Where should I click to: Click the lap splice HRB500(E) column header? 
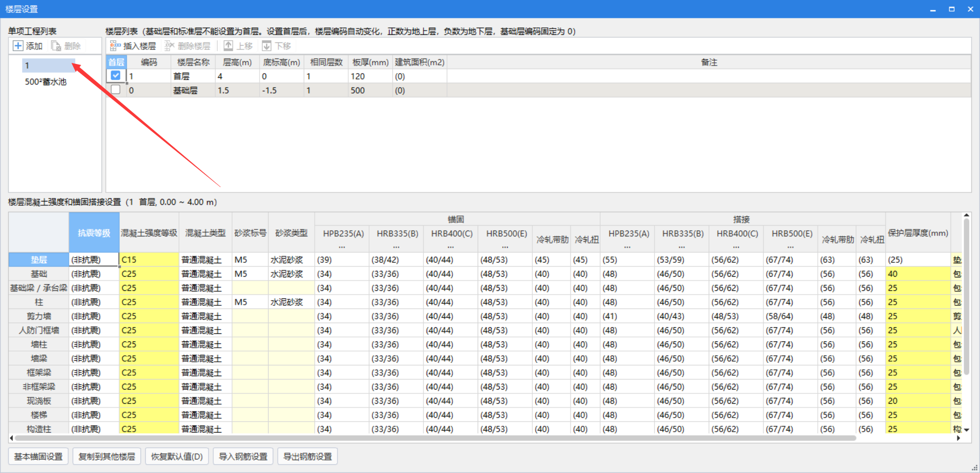pos(791,238)
